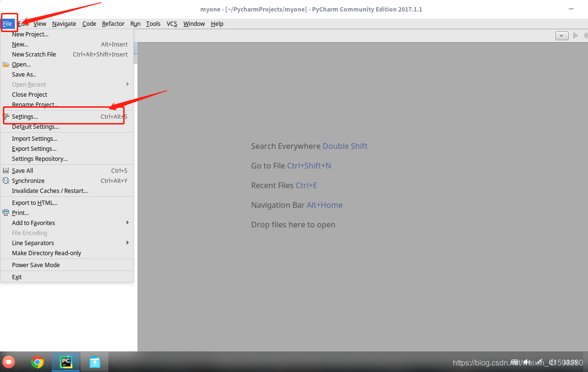Open the Navigate menu

pyautogui.click(x=64, y=23)
